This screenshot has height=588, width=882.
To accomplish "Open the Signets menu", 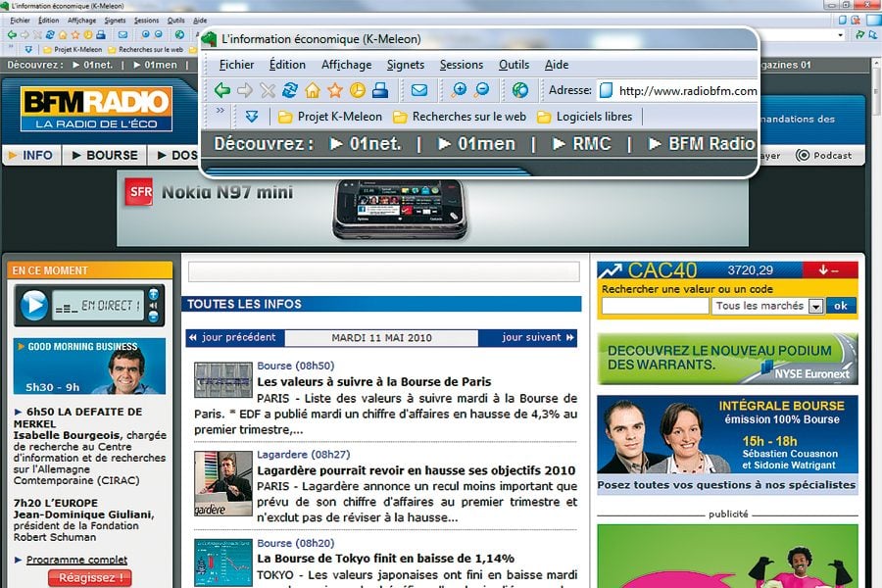I will [x=406, y=65].
